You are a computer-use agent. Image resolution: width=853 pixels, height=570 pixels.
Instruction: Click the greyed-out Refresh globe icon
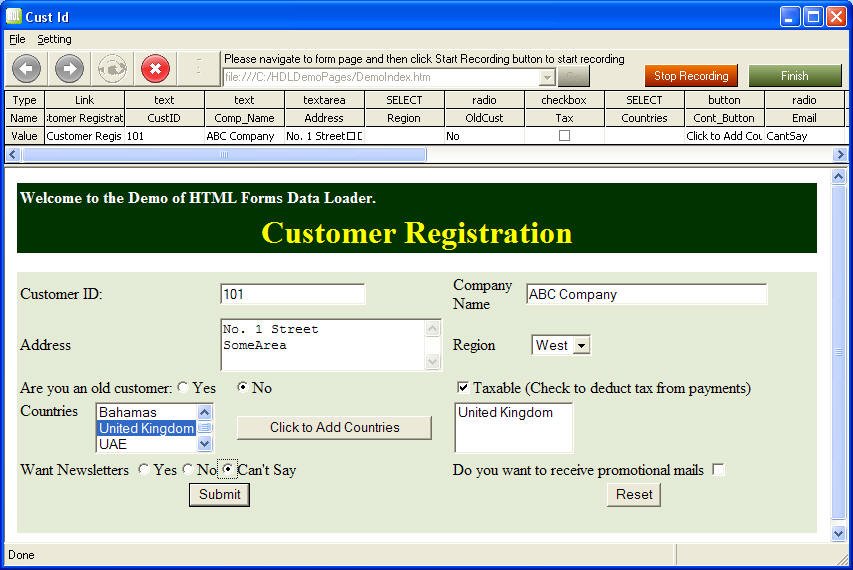tap(112, 69)
